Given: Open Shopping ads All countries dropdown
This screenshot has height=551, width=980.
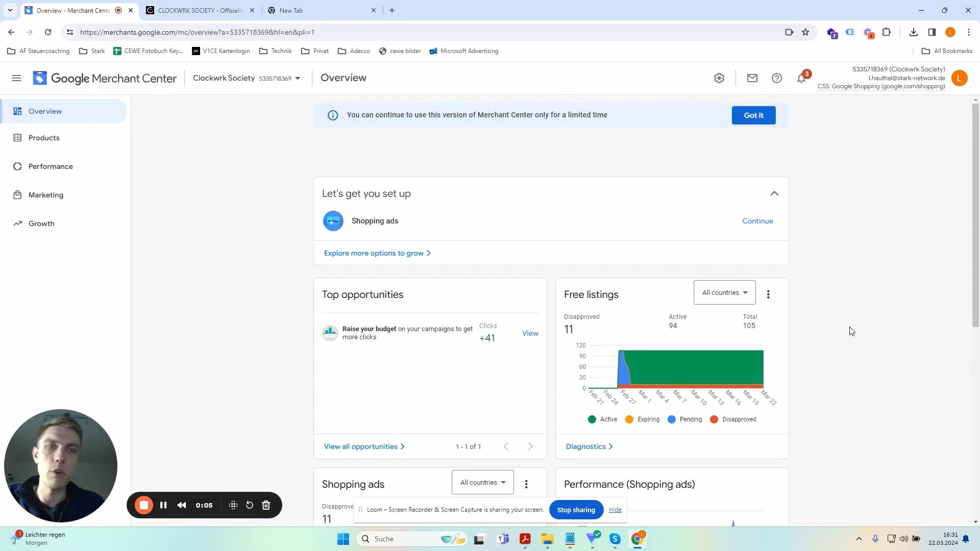Looking at the screenshot, I should click(x=483, y=483).
